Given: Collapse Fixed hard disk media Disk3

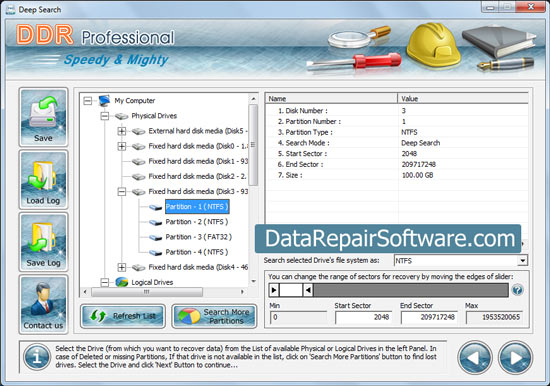Looking at the screenshot, I should (122, 192).
